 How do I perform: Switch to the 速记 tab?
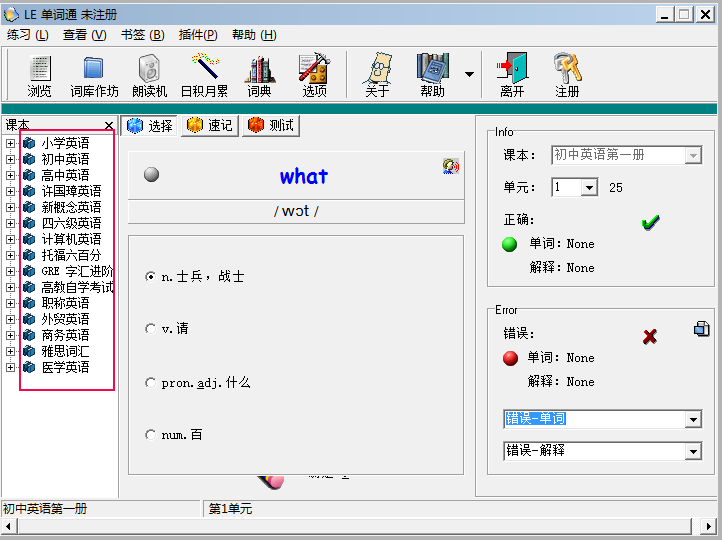click(210, 125)
